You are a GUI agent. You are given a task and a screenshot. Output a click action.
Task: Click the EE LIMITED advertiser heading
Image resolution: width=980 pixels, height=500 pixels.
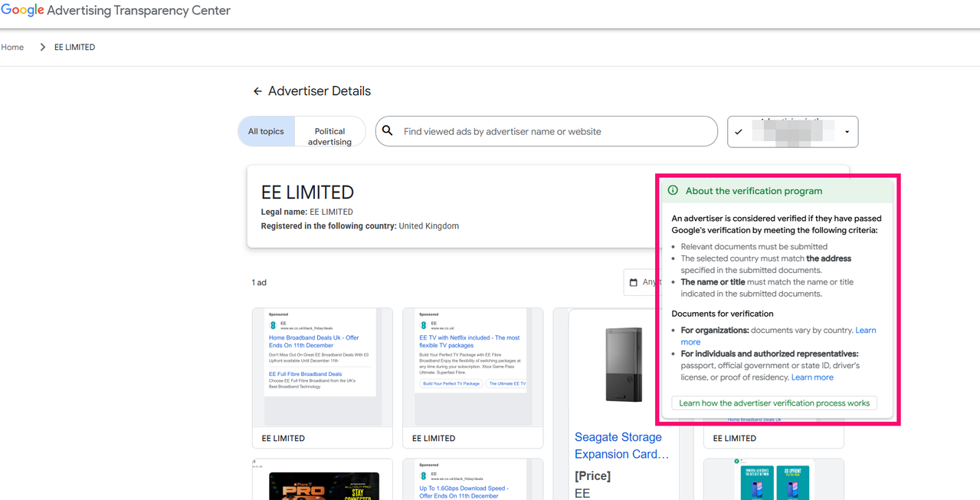[307, 192]
